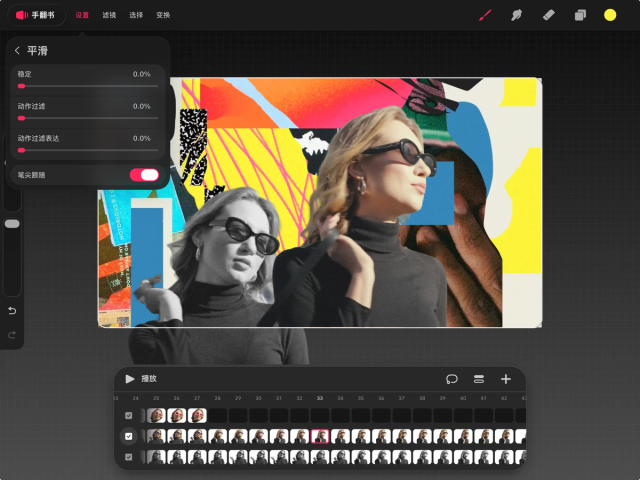The height and width of the screenshot is (480, 640).
Task: Uncheck the bottom track checkbox
Action: 129,457
